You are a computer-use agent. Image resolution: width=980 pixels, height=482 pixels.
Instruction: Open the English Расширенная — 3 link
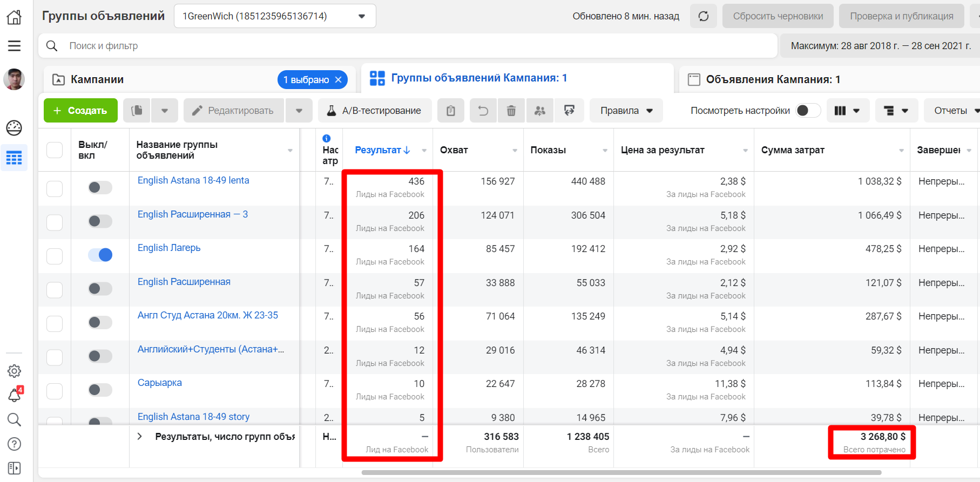pyautogui.click(x=193, y=214)
